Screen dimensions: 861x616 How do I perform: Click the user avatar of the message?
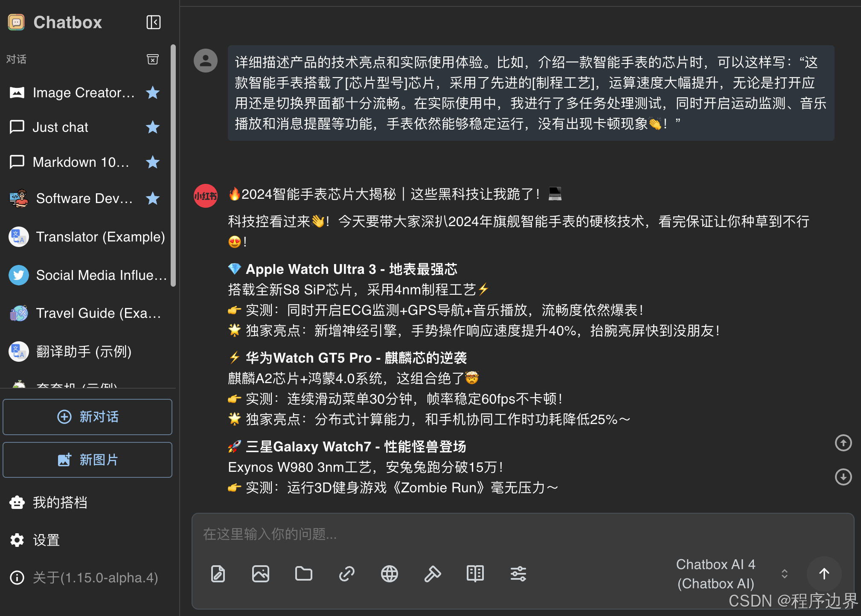pos(206,60)
